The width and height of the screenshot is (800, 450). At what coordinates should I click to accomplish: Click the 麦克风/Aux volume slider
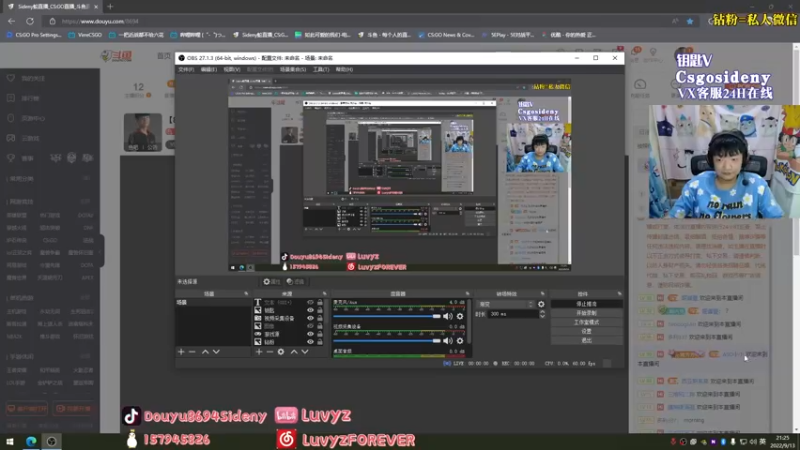(387, 316)
